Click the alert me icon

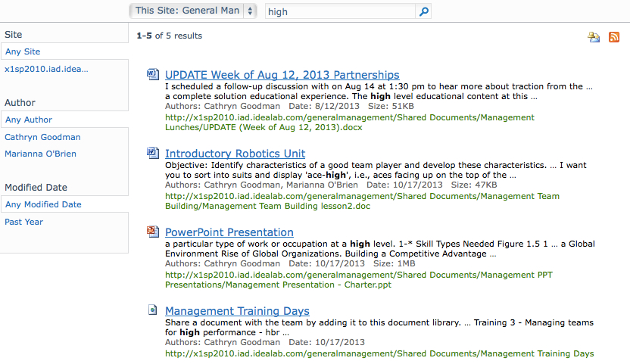[x=594, y=37]
